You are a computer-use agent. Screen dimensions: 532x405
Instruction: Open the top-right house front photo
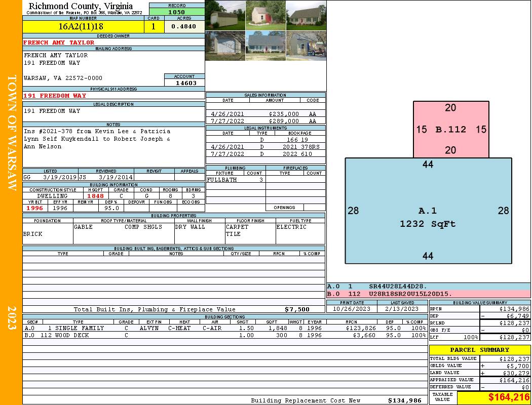point(306,15)
